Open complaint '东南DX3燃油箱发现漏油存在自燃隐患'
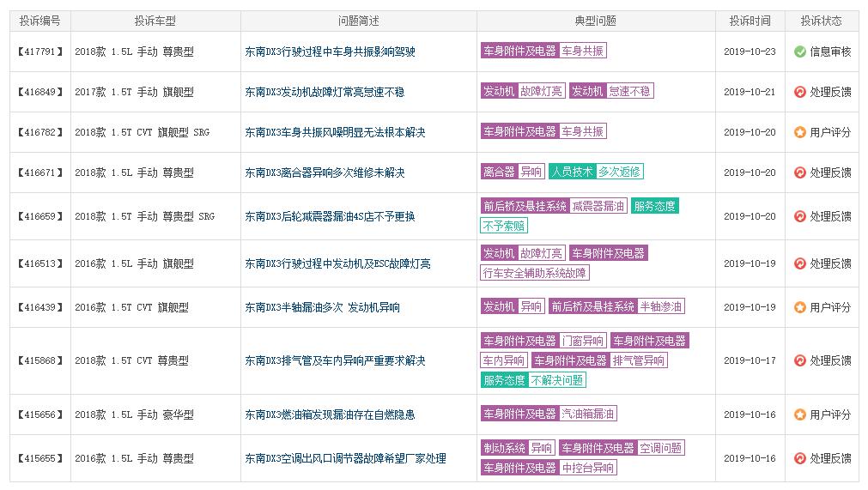This screenshot has width=868, height=490. [330, 414]
